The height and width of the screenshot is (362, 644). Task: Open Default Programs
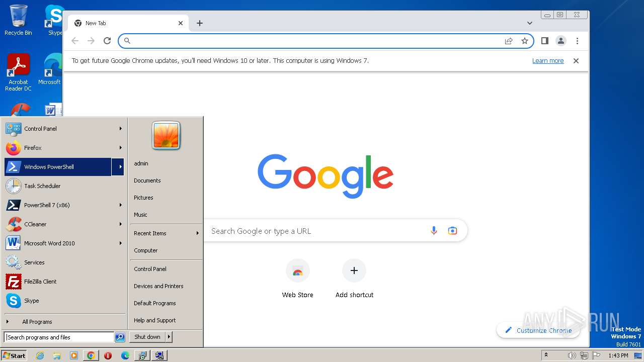[x=166, y=303]
